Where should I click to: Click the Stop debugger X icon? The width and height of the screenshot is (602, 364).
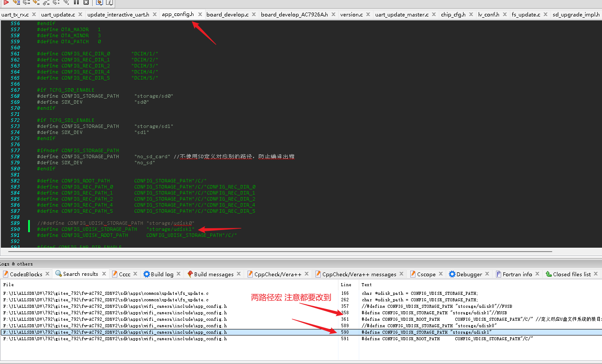86,2
